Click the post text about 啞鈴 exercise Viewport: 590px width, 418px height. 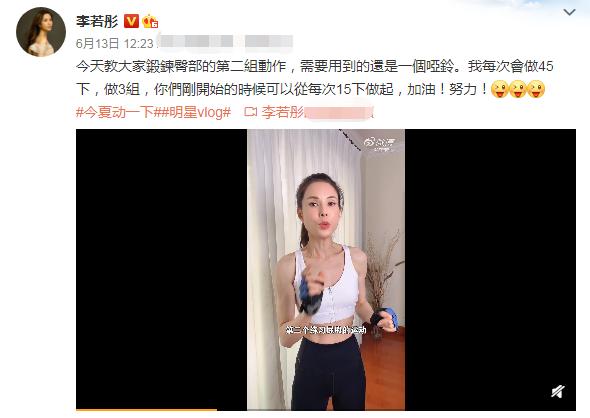tap(315, 78)
